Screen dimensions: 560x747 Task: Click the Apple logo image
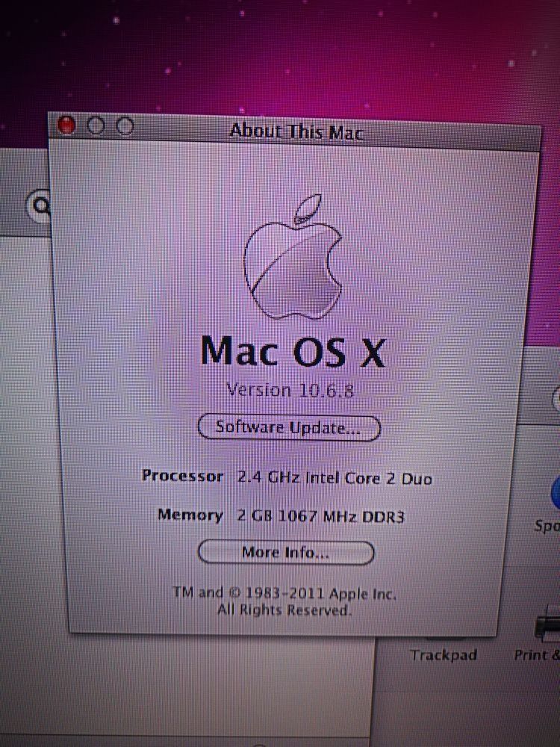(293, 257)
